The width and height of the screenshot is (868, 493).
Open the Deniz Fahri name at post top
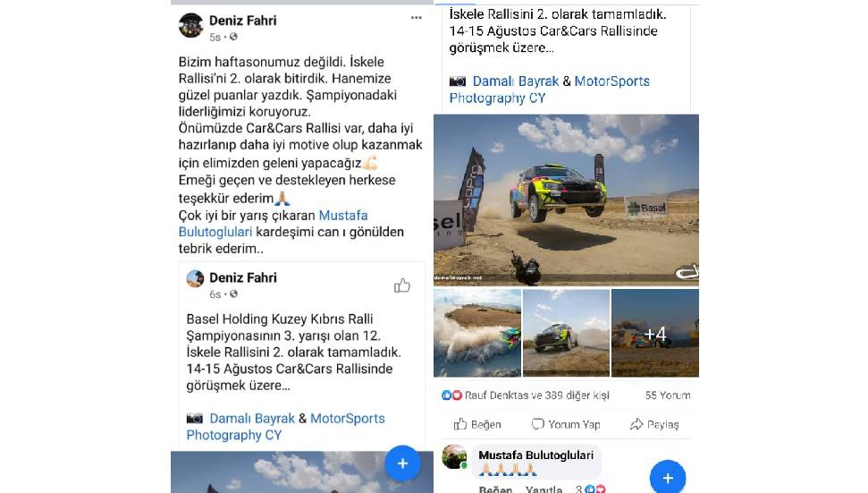[242, 21]
